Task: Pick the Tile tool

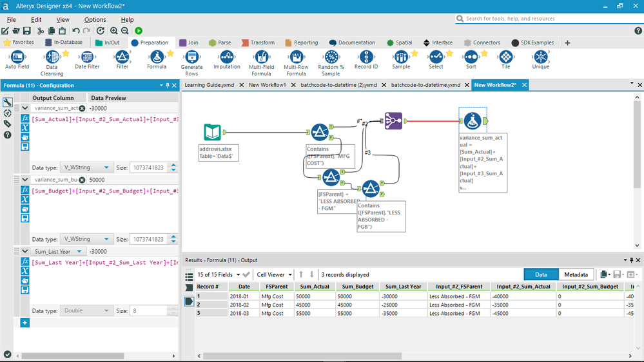Action: pyautogui.click(x=505, y=60)
